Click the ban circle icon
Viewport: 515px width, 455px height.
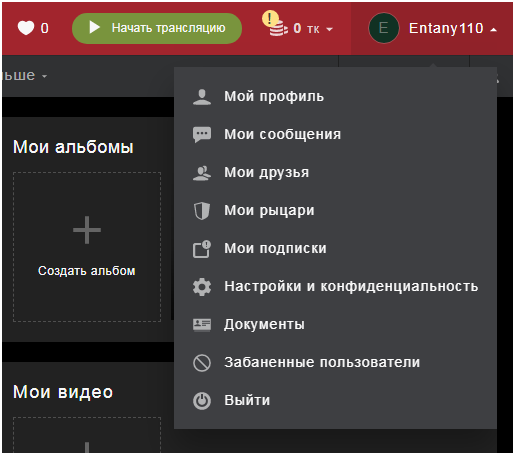click(x=202, y=363)
